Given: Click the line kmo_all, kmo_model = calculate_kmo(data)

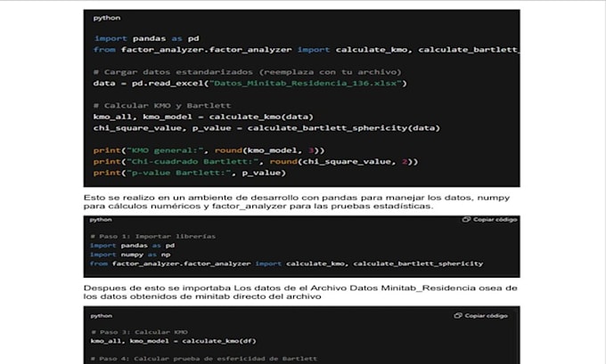Looking at the screenshot, I should pos(203,117).
